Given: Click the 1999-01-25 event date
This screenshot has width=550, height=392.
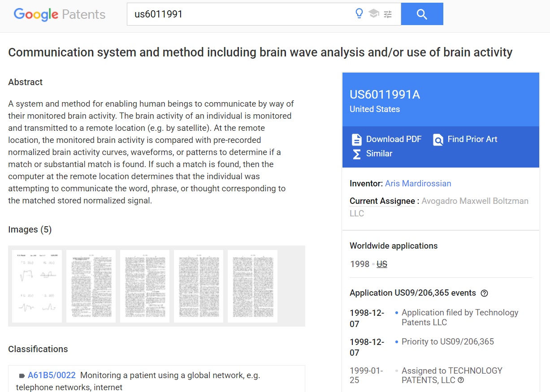Looking at the screenshot, I should coord(367,375).
